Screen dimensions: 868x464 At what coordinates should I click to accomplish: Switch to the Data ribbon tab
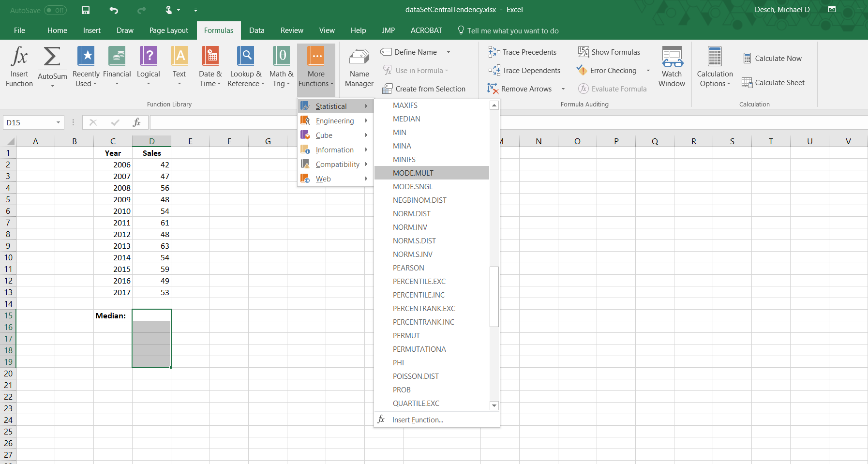point(256,30)
